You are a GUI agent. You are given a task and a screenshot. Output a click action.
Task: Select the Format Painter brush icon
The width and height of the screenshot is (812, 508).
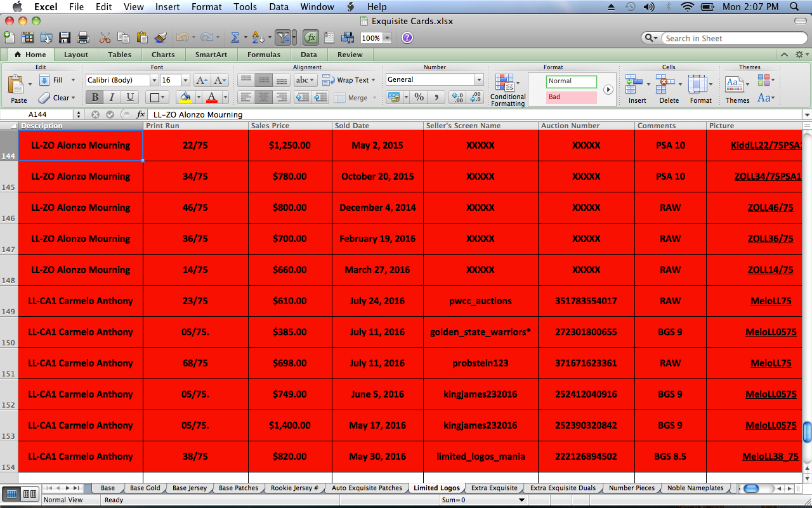point(160,38)
